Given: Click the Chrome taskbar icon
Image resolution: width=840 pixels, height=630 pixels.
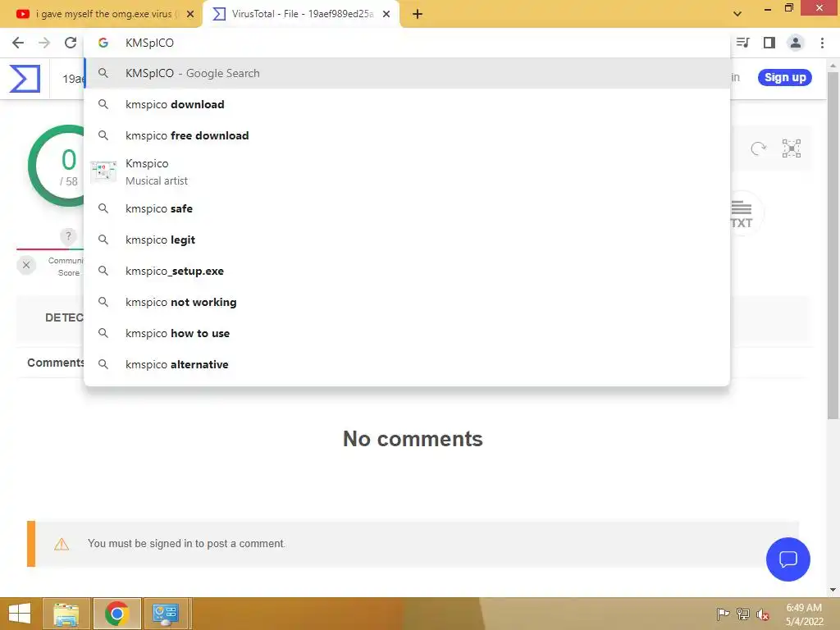Looking at the screenshot, I should point(116,614).
